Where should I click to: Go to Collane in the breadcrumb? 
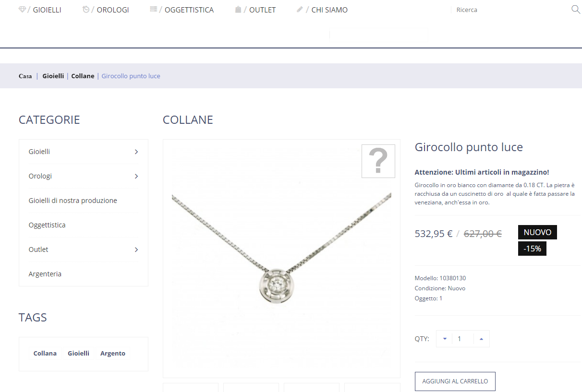coord(83,76)
